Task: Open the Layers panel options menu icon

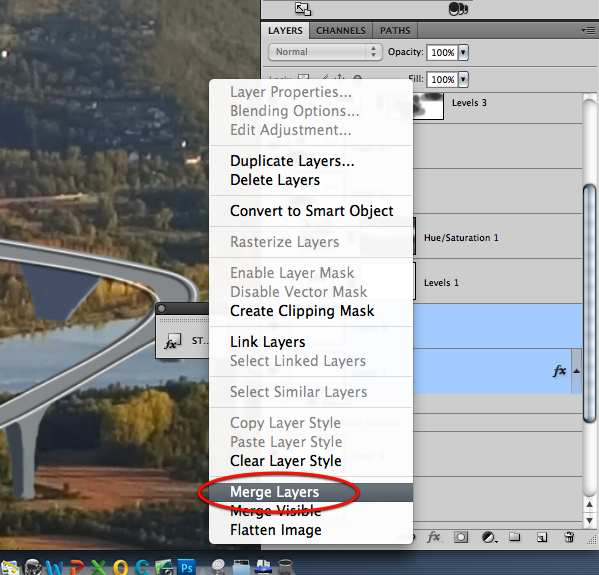Action: coord(588,30)
